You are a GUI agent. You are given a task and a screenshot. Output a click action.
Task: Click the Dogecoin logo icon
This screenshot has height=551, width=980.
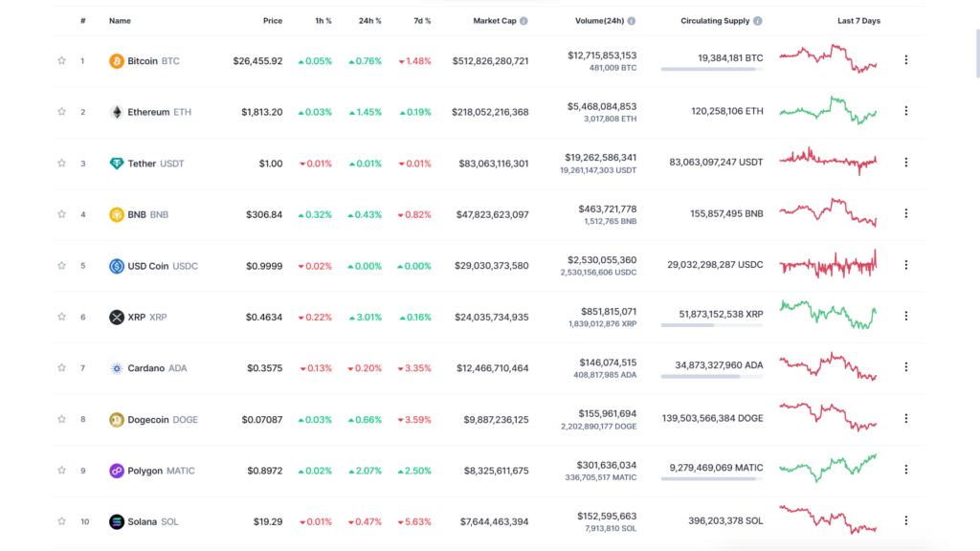[117, 419]
